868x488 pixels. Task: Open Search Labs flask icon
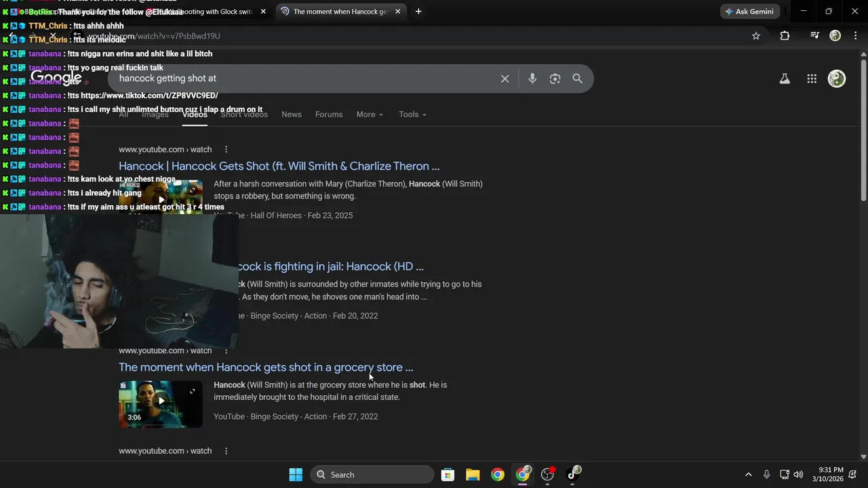click(x=785, y=79)
